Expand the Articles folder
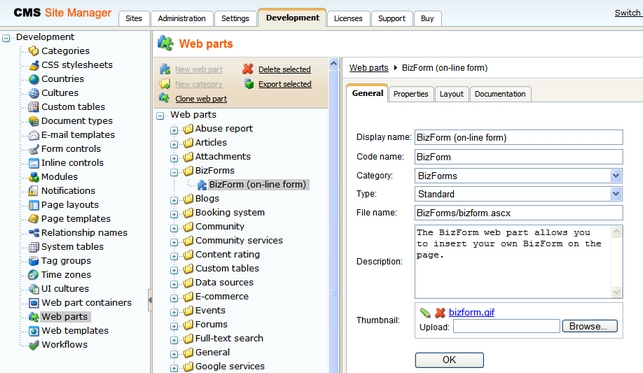 (x=174, y=144)
